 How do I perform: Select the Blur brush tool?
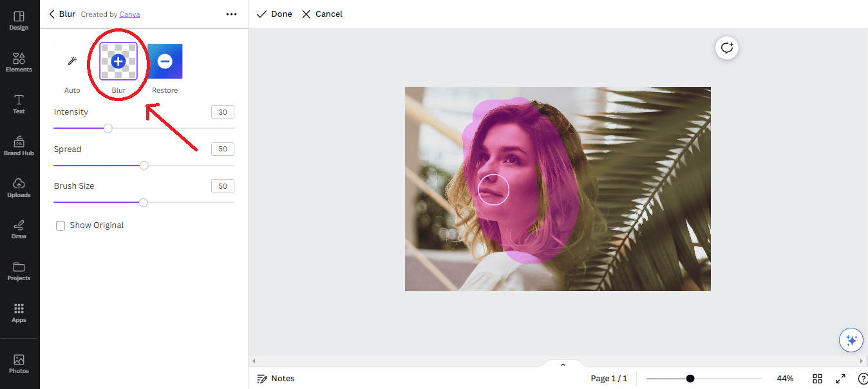tap(118, 61)
